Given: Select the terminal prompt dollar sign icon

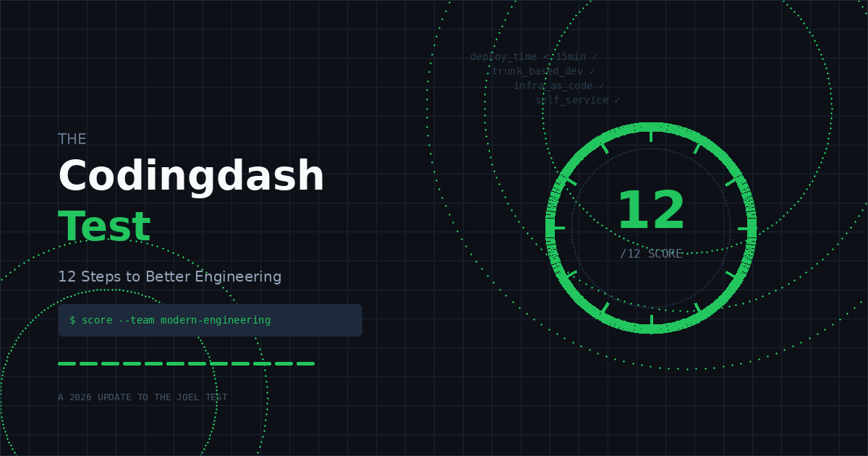Looking at the screenshot, I should [72, 320].
